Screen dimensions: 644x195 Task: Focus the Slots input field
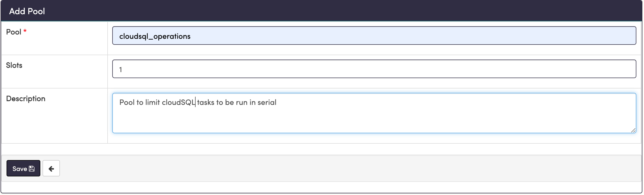[374, 69]
